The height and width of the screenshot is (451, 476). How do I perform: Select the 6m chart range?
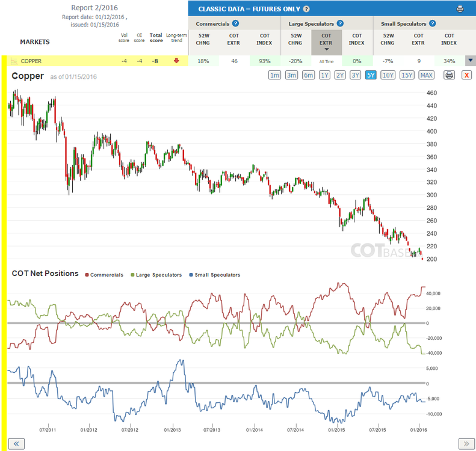coord(309,75)
